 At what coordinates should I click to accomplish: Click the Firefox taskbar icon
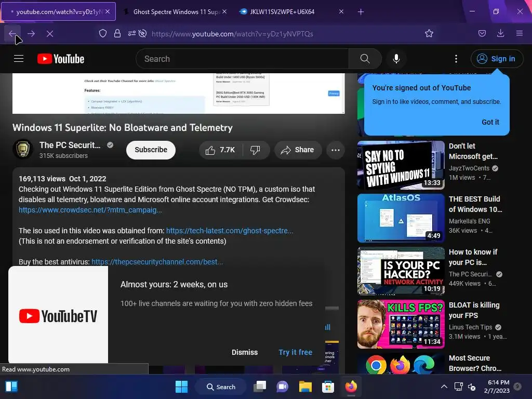point(351,387)
